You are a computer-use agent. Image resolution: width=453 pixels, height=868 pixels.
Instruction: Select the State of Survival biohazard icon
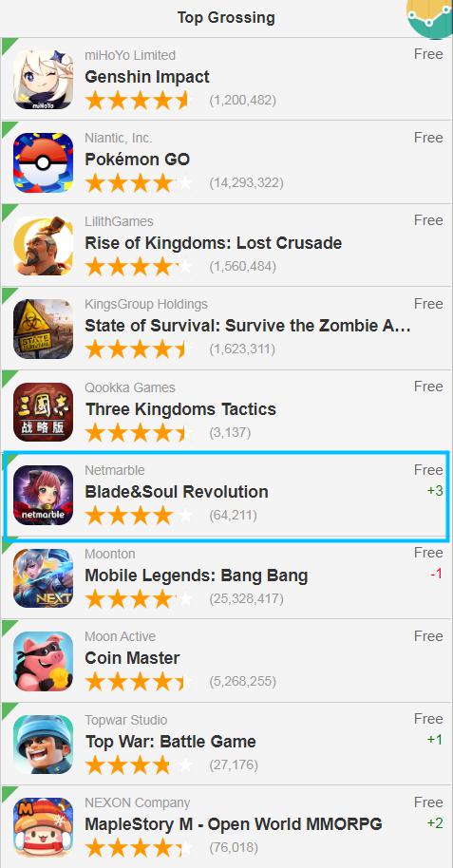click(x=43, y=329)
